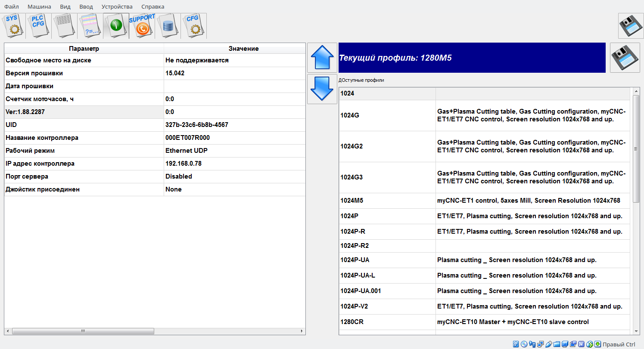Open the PLC CFG configuration icon
Screen dimensions: 644x349
click(38, 26)
